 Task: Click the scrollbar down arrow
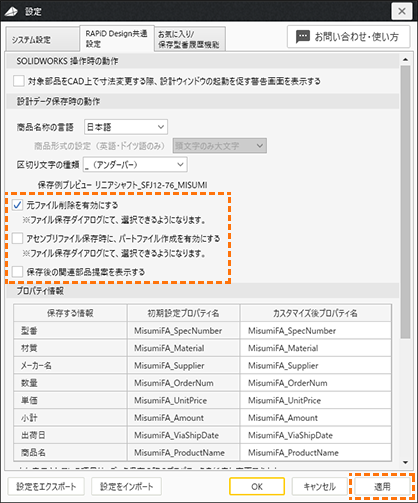(x=405, y=462)
